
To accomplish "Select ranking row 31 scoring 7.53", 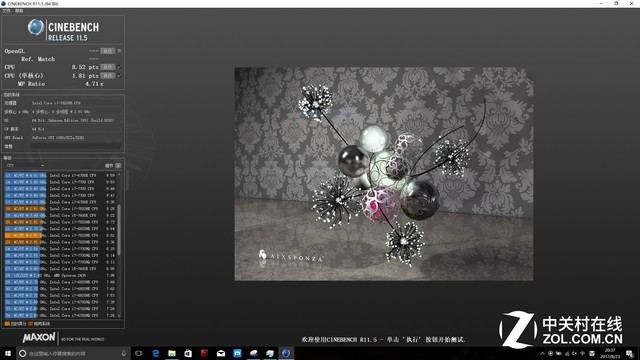I will pos(60,296).
